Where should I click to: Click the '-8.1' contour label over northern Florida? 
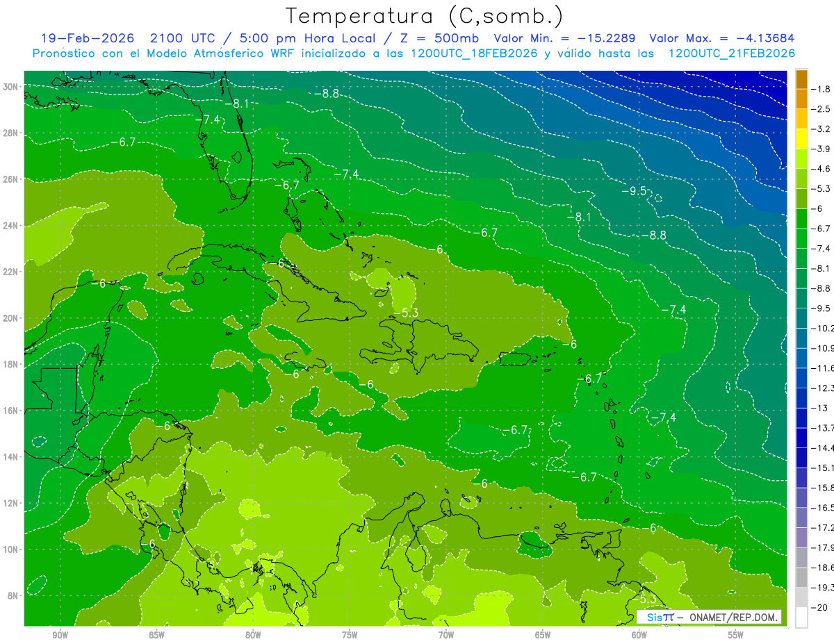point(237,104)
